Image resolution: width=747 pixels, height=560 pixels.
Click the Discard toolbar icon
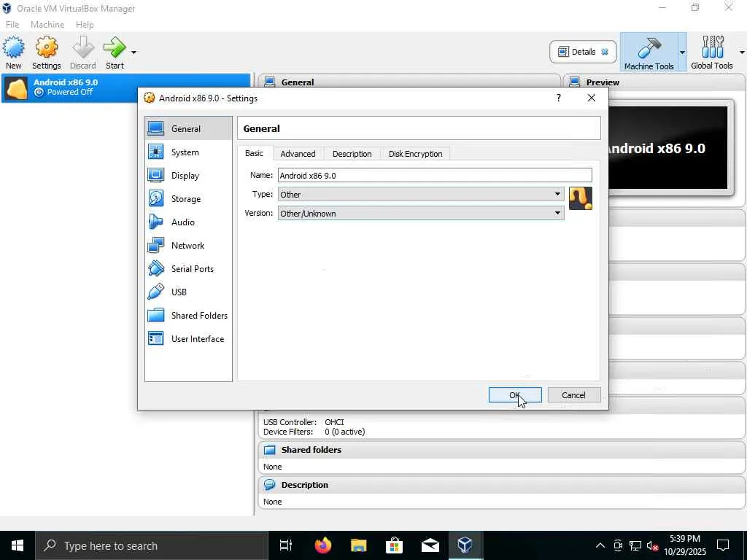83,47
